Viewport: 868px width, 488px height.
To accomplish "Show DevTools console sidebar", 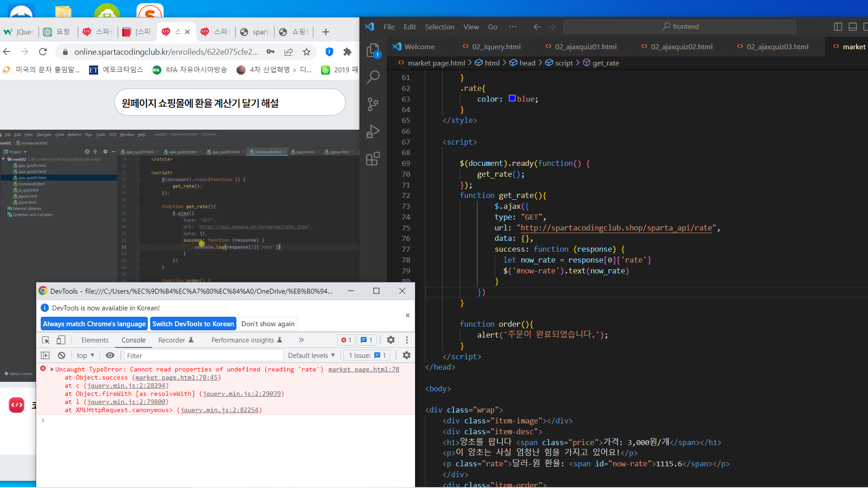I will 46,356.
